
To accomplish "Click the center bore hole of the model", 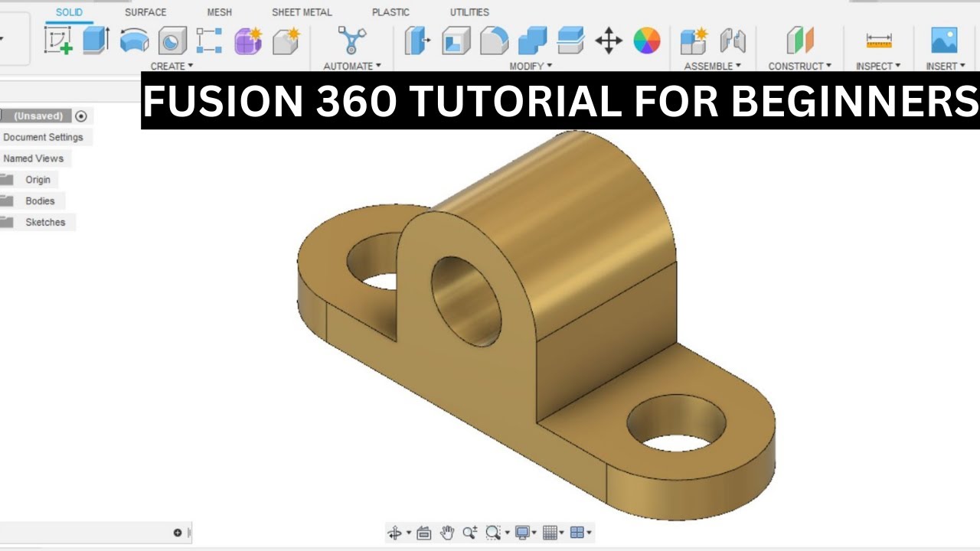I will coord(465,302).
